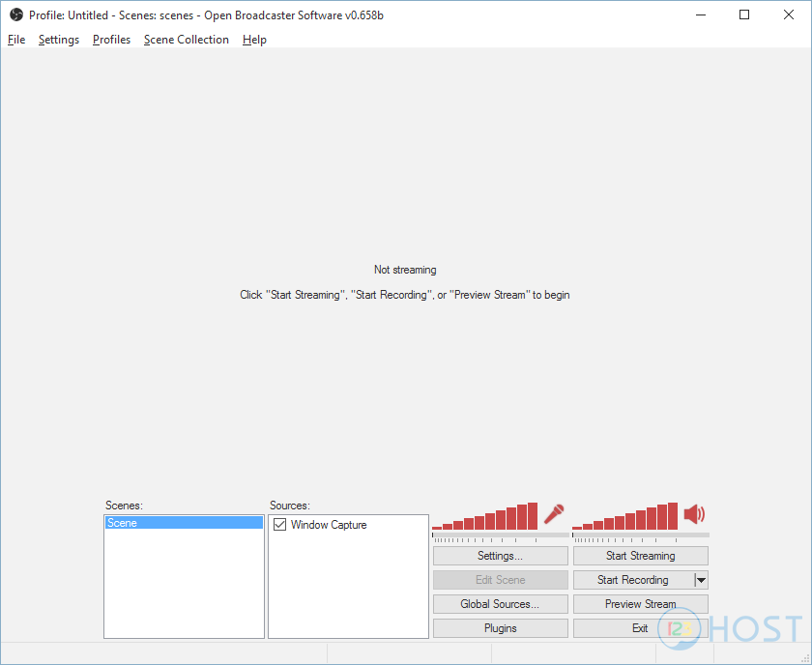Select Scene in the Scenes list
This screenshot has width=812, height=665.
(184, 523)
